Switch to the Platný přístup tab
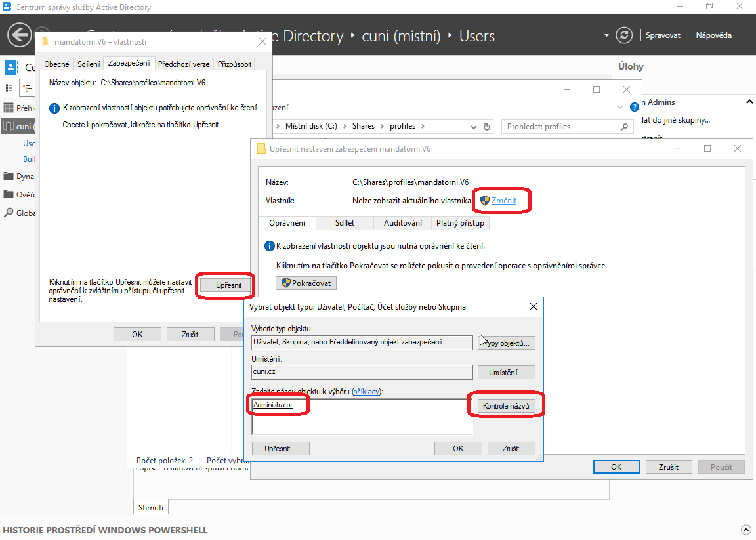 click(x=460, y=223)
